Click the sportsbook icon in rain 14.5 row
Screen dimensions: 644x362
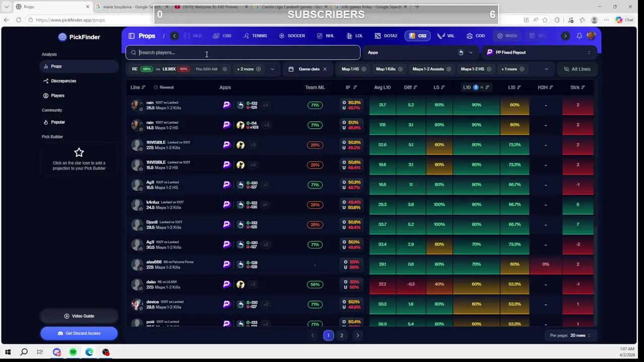(x=240, y=125)
